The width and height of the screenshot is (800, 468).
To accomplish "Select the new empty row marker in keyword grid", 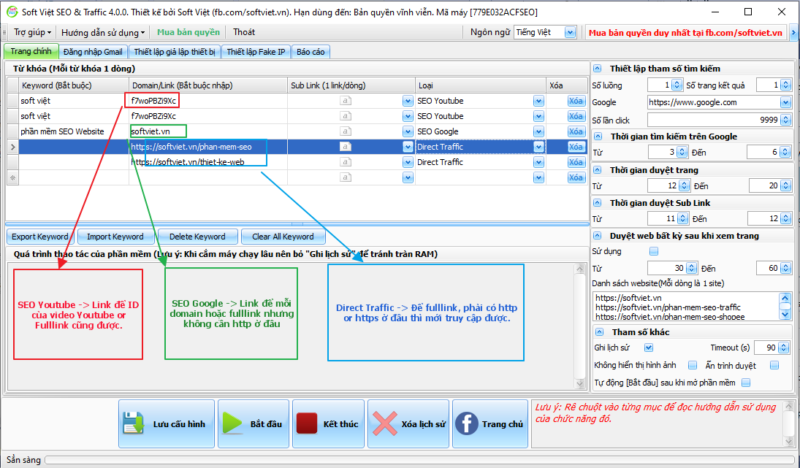I will (12, 178).
